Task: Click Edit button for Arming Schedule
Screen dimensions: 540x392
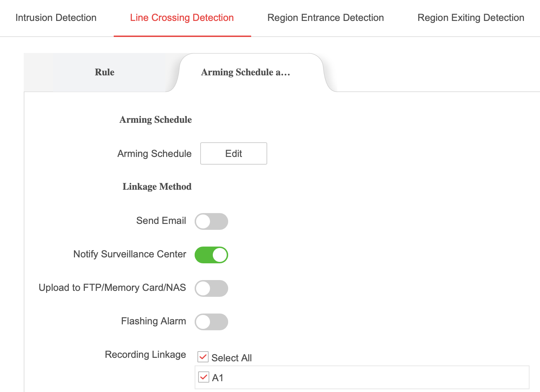Action: 233,153
